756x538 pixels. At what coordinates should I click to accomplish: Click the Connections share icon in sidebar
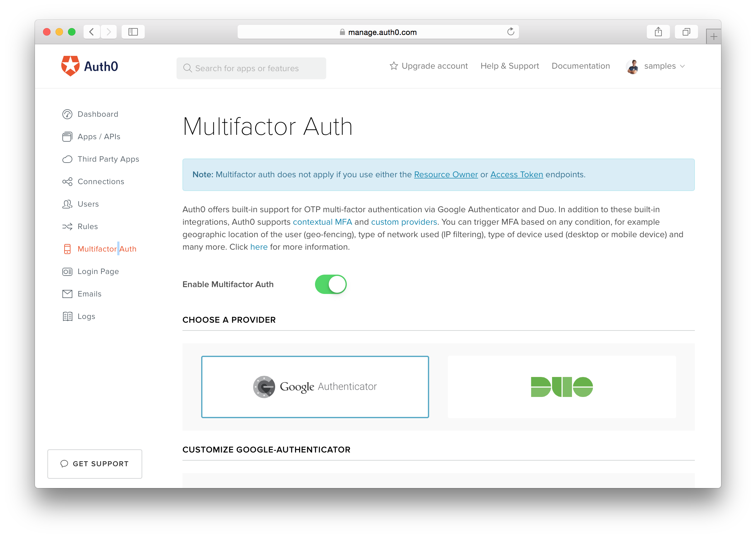67,182
